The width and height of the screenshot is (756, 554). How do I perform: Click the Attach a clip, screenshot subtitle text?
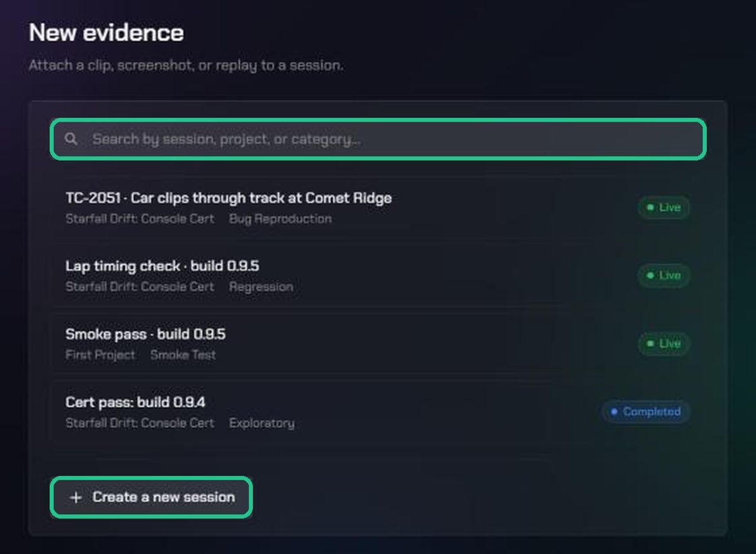coord(186,65)
